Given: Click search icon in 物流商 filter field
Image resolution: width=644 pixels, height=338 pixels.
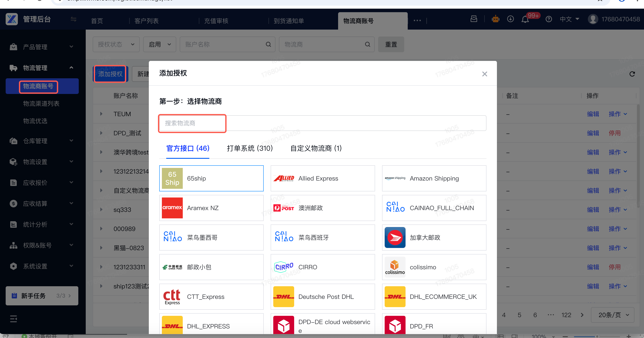Looking at the screenshot, I should pyautogui.click(x=367, y=45).
